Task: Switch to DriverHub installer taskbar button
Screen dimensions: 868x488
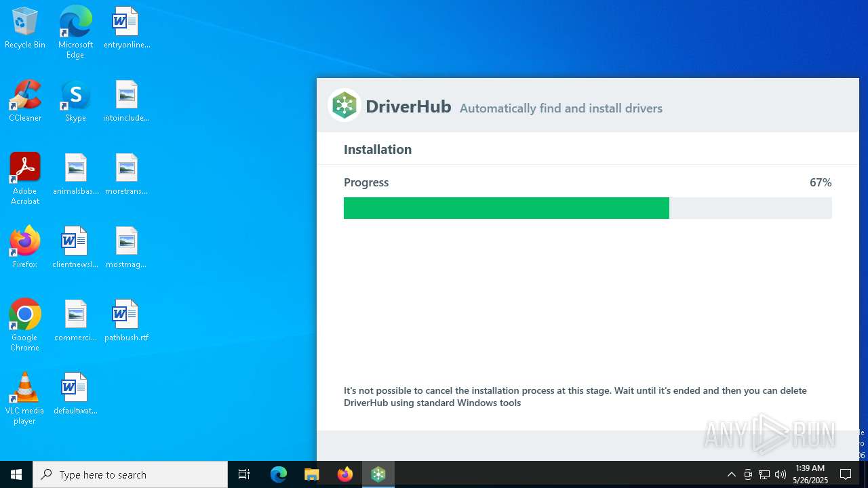Action: 378,474
